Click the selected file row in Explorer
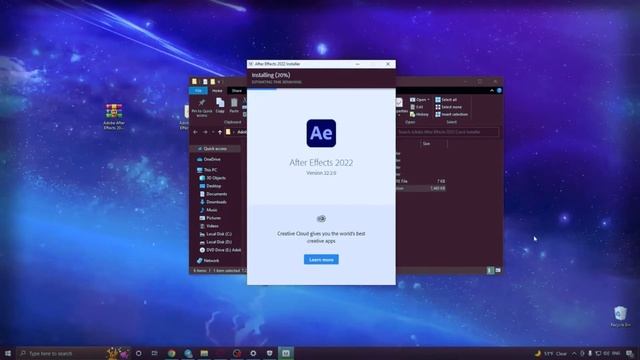The height and width of the screenshot is (360, 640). pyautogui.click(x=420, y=188)
